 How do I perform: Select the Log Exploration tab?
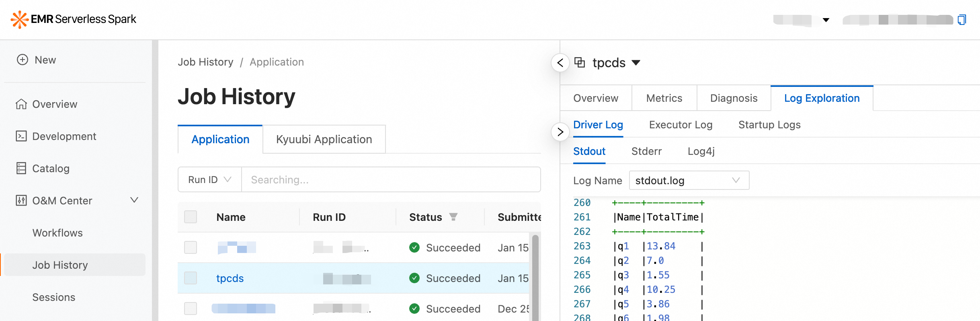pyautogui.click(x=822, y=98)
